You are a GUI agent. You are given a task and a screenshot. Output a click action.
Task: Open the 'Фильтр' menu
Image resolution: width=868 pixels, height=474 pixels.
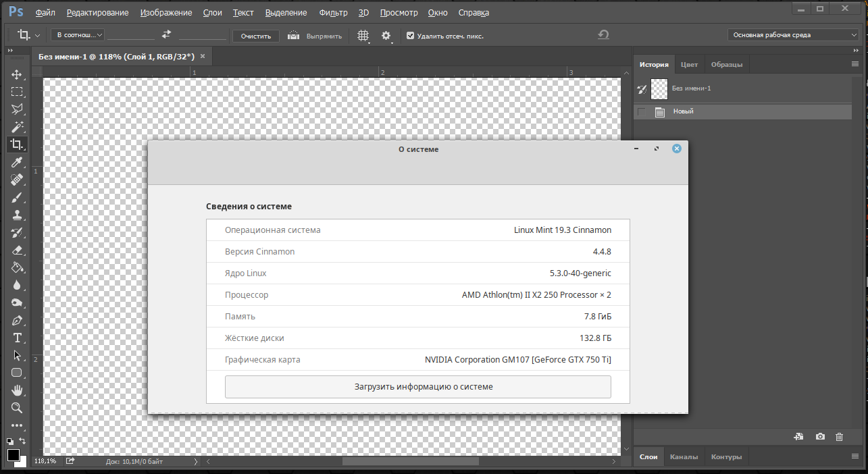tap(333, 13)
